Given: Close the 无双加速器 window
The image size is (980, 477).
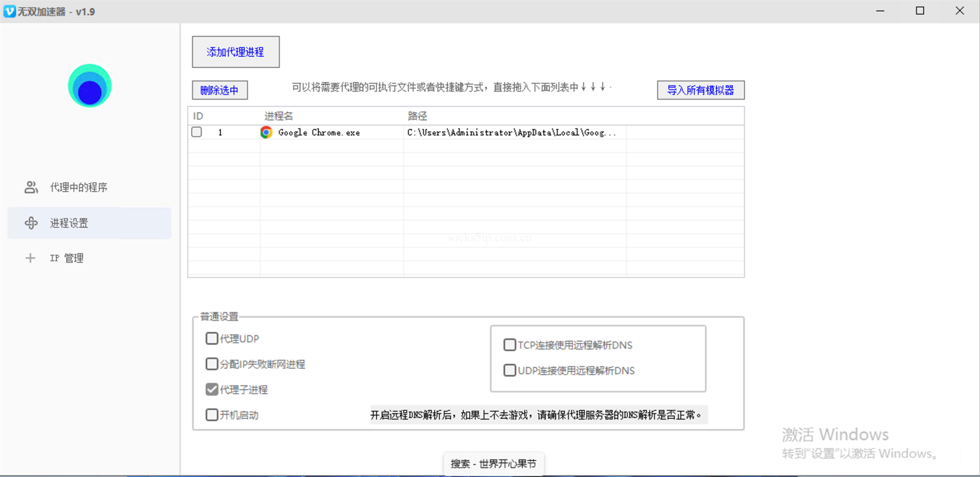Looking at the screenshot, I should (960, 11).
